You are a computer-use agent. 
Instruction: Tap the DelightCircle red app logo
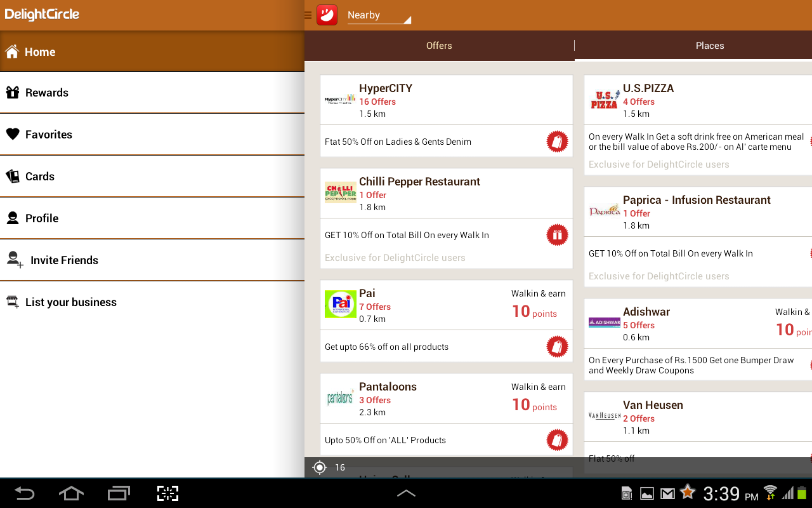coord(327,15)
